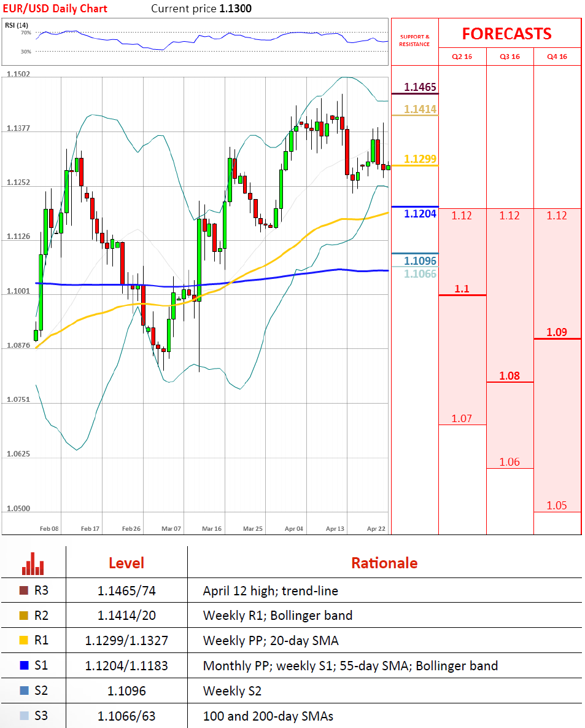The image size is (585, 728).
Task: Click the Q4 16 median forecast 1.09
Action: (557, 332)
